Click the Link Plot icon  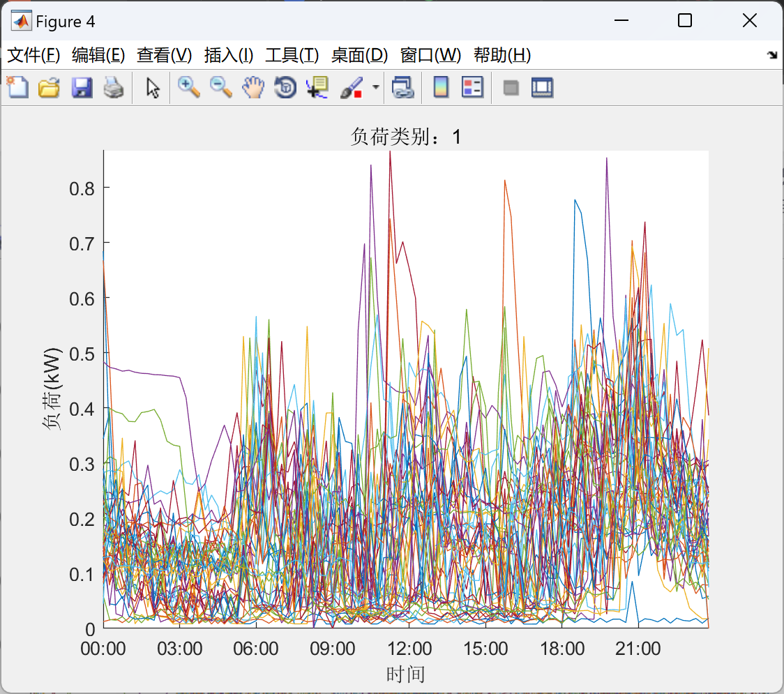pyautogui.click(x=403, y=87)
